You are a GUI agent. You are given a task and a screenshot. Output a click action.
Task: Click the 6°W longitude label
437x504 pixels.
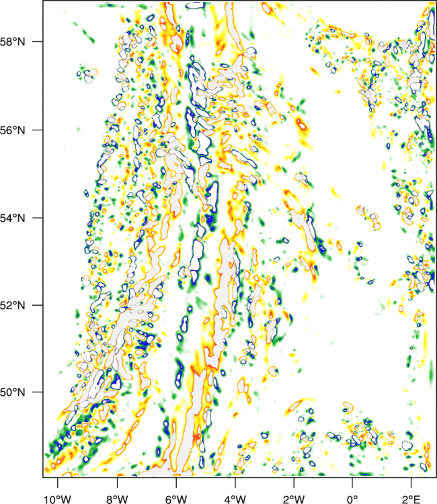176,499
